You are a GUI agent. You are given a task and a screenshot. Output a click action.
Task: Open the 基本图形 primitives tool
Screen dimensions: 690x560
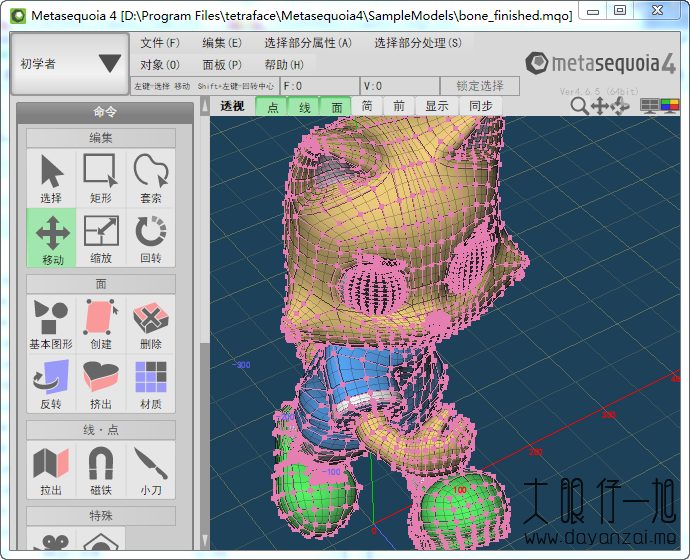click(x=51, y=324)
